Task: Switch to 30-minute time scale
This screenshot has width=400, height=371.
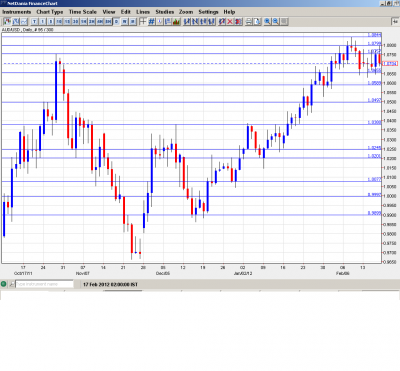Action: [x=75, y=22]
